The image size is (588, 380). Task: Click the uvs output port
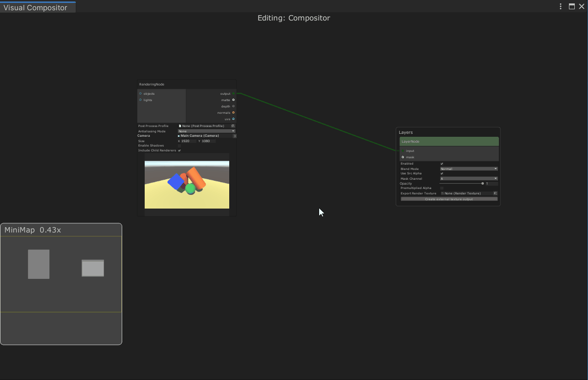(x=233, y=119)
